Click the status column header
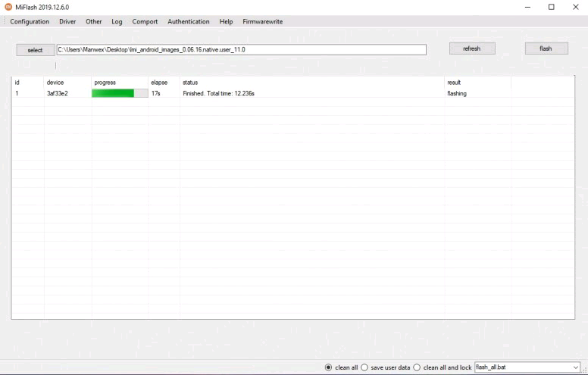The image size is (588, 375). click(190, 82)
